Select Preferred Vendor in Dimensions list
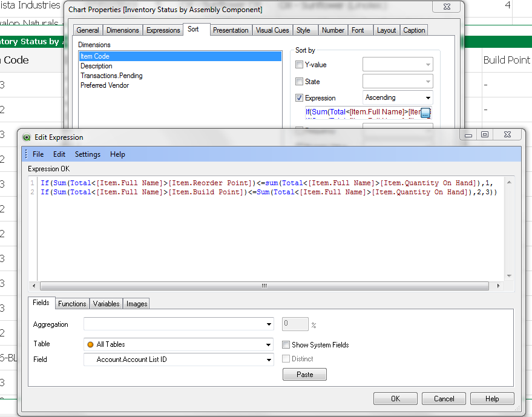Screen dimensions: 532x417 click(x=180, y=85)
